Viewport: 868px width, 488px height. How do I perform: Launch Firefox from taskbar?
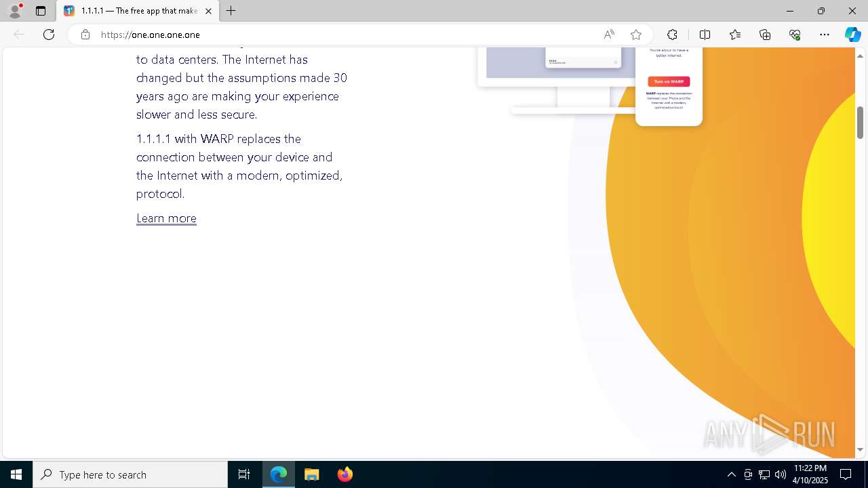click(x=344, y=474)
